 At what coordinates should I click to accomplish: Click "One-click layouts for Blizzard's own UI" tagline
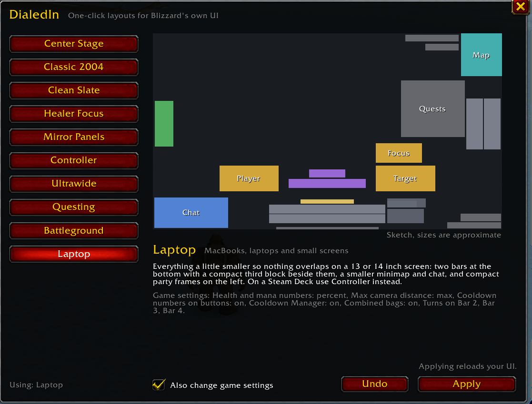(x=143, y=16)
